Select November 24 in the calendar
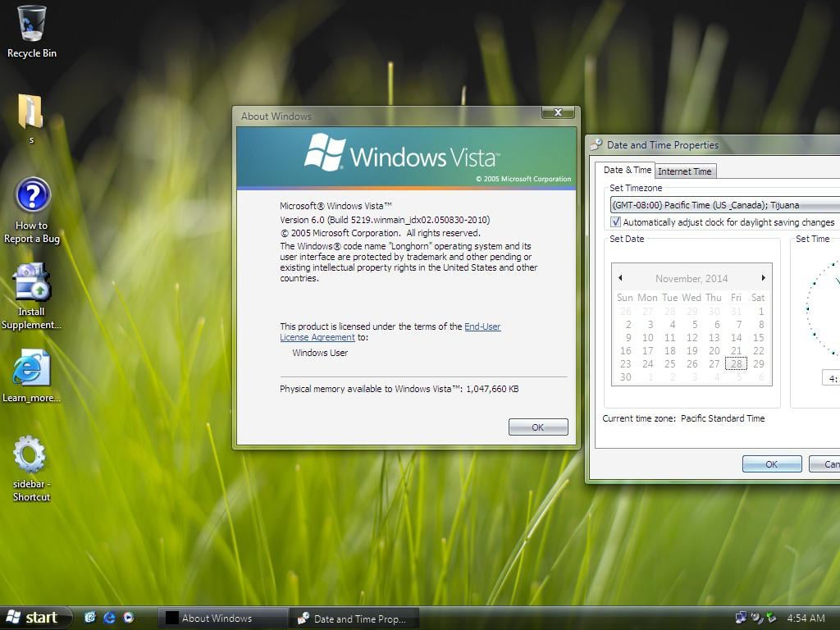Image resolution: width=840 pixels, height=630 pixels. 648,363
